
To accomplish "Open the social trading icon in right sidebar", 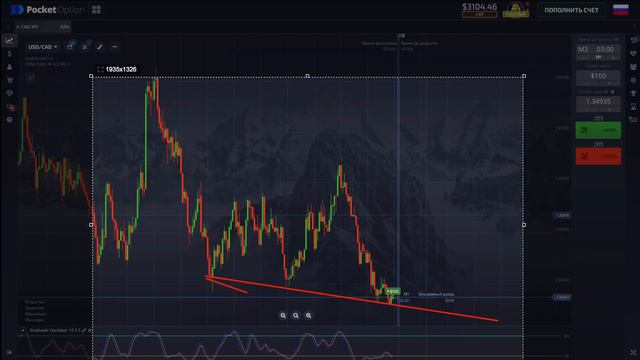I will click(x=633, y=40).
